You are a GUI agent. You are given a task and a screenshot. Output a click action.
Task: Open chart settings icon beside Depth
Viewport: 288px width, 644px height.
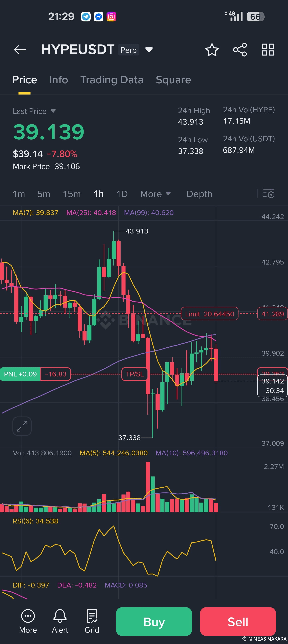[x=269, y=193]
